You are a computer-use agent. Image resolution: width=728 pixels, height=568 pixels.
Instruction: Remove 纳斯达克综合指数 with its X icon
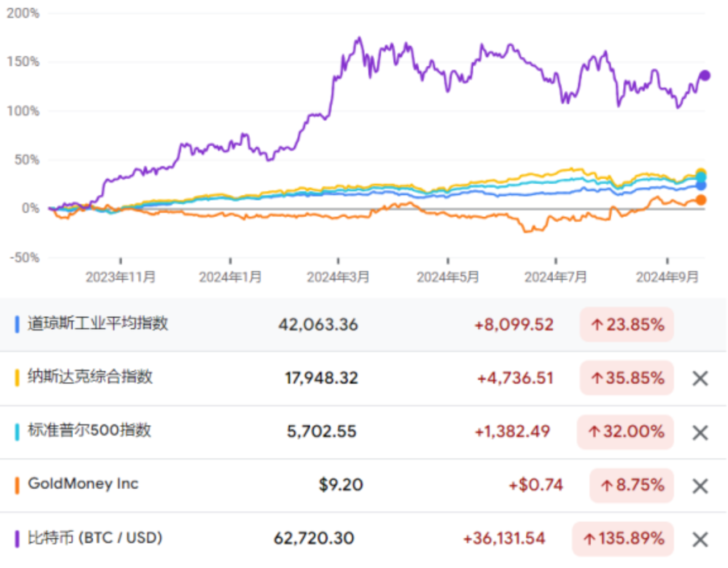click(x=700, y=378)
